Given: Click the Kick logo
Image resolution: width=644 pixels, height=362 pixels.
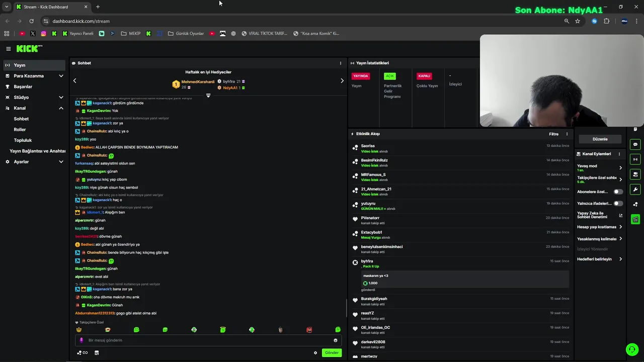Looking at the screenshot, I should 29,49.
